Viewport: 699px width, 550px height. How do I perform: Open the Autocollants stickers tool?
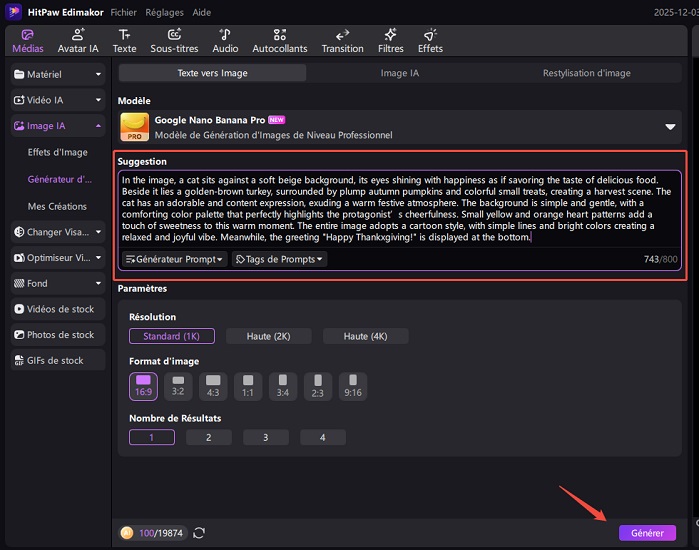point(280,40)
